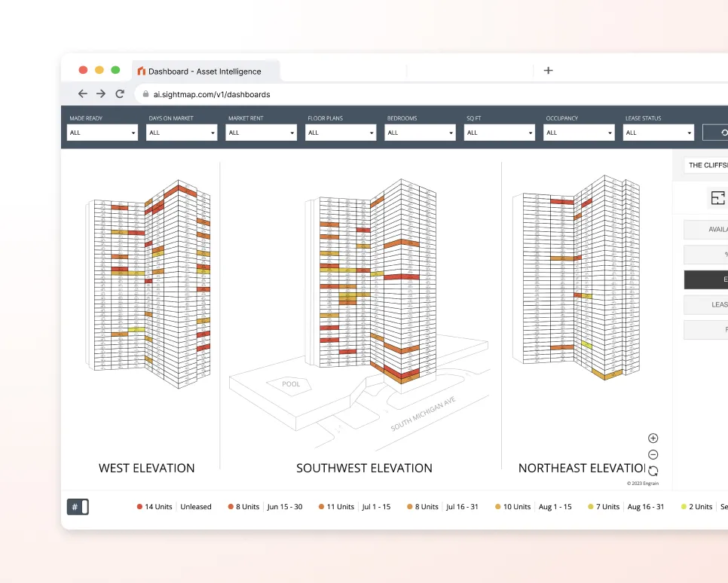Open the DAYS ON MARKET dropdown
Screen dimensions: 728x583
pos(181,132)
